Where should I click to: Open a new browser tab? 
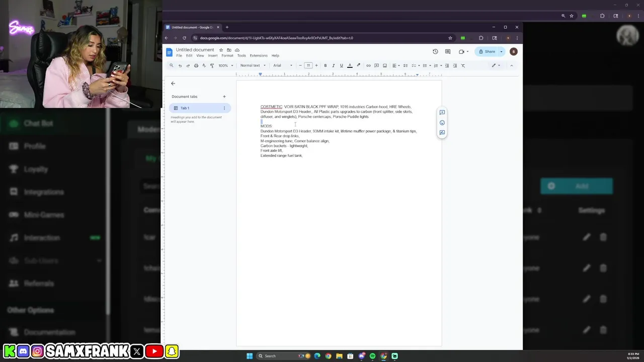[227, 27]
